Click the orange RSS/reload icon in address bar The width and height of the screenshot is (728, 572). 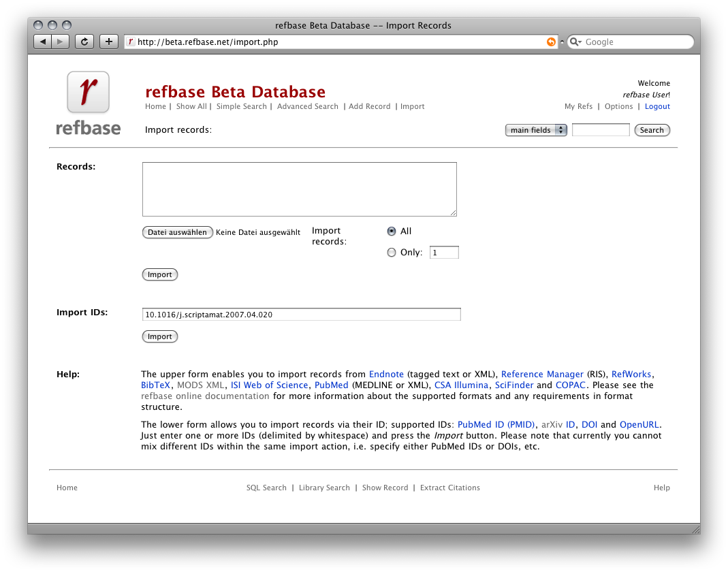tap(551, 42)
